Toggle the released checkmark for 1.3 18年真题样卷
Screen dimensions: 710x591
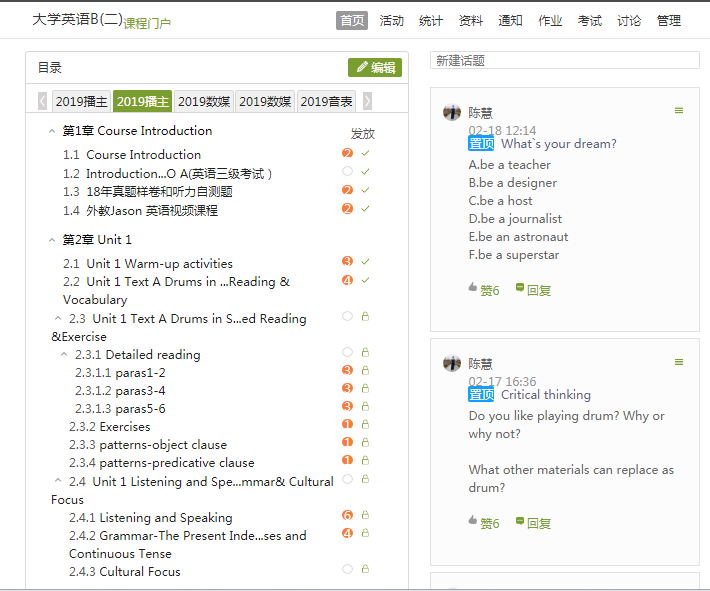pos(365,190)
